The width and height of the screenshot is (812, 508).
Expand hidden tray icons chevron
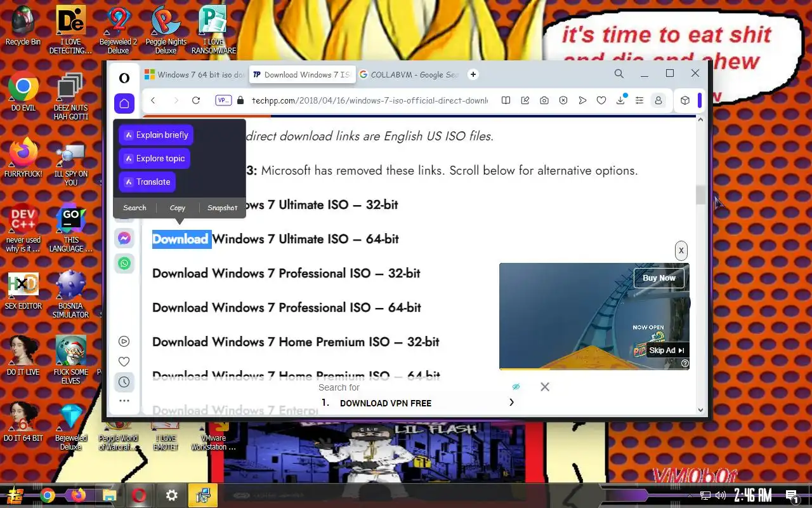click(x=691, y=495)
